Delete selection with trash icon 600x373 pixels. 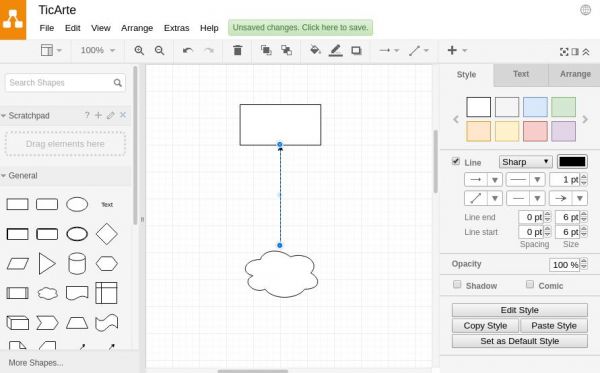pos(238,50)
